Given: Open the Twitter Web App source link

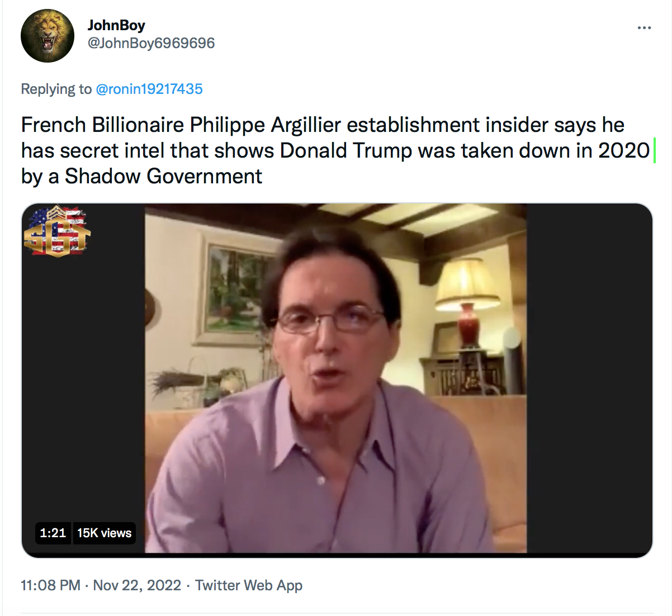Looking at the screenshot, I should [x=249, y=585].
